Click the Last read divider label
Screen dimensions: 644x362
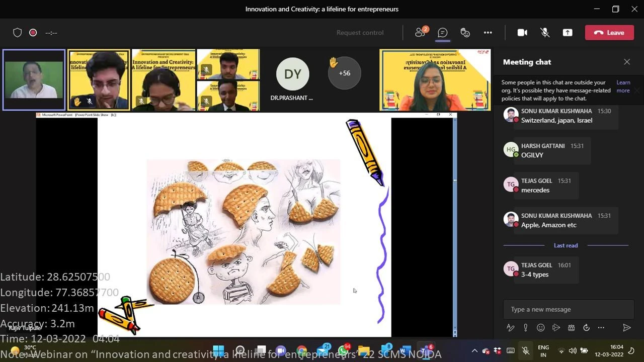[566, 245]
